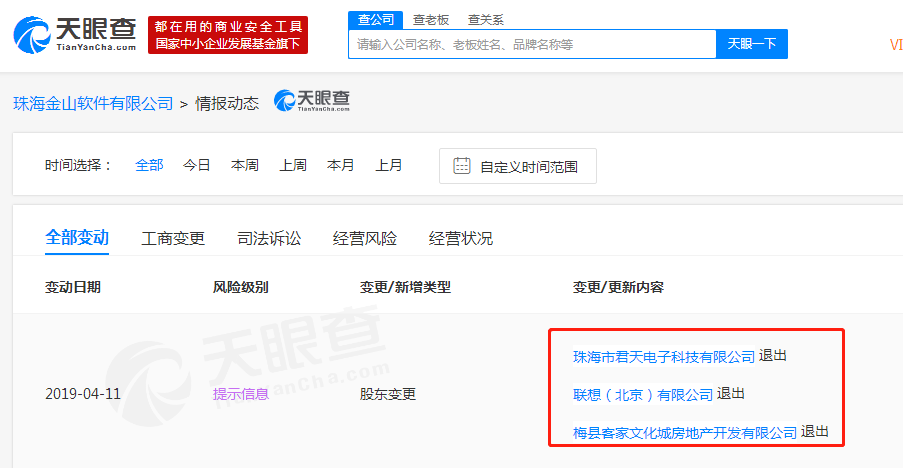Open the 司法诉讼 tab
This screenshot has width=903, height=468.
(269, 238)
